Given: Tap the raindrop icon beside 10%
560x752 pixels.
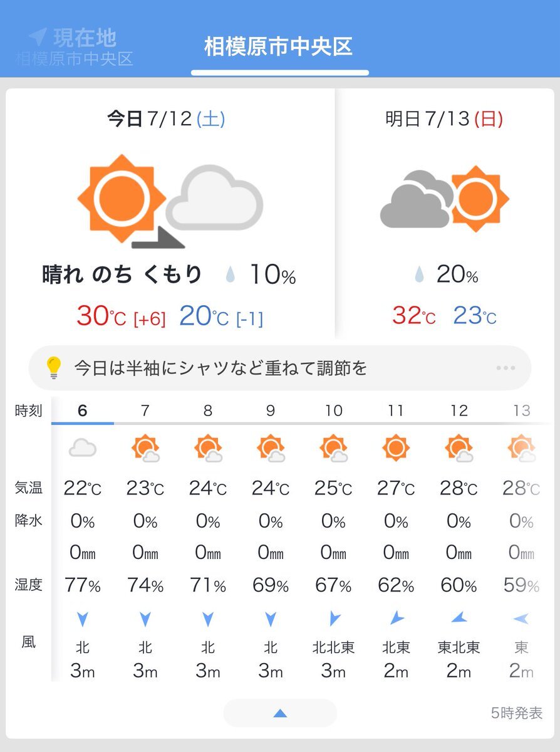Looking at the screenshot, I should 231,275.
